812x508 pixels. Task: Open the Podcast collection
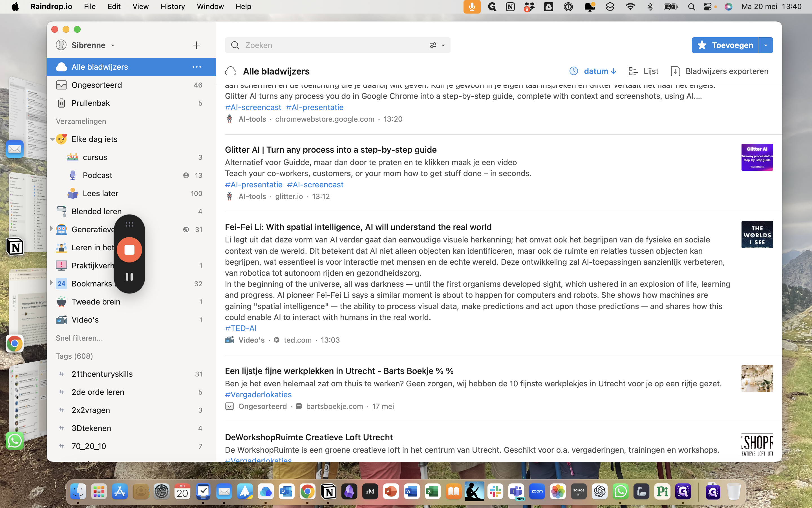pyautogui.click(x=131, y=175)
